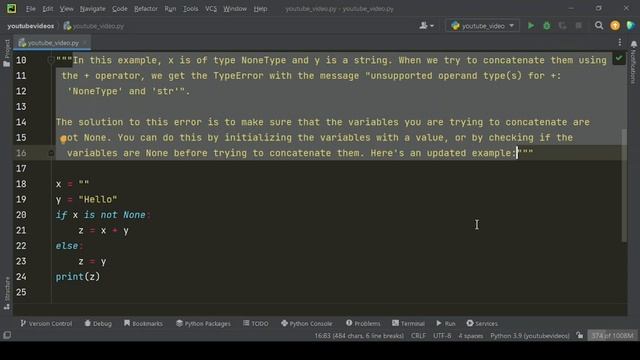The image size is (640, 360).
Task: Click the caret position 16:83 indicator
Action: click(x=359, y=336)
